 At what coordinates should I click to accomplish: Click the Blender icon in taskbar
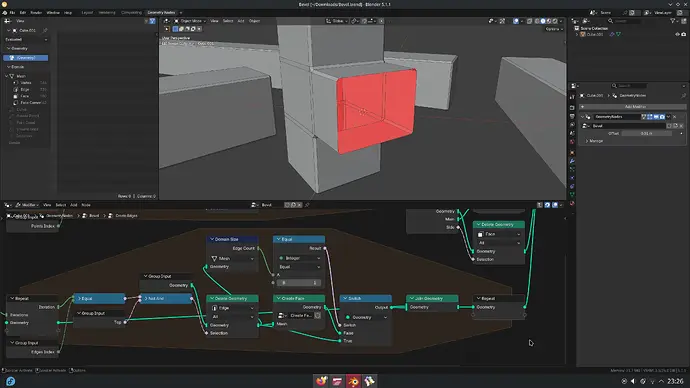(353, 381)
